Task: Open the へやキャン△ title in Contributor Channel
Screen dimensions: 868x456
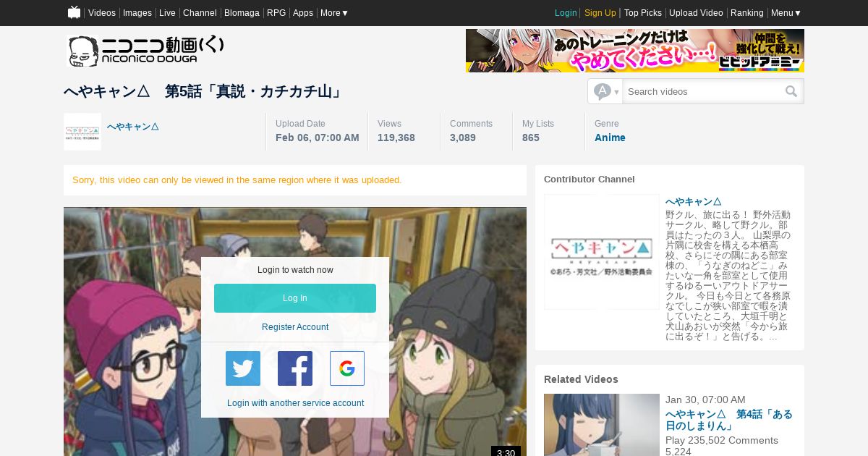Action: coord(694,202)
